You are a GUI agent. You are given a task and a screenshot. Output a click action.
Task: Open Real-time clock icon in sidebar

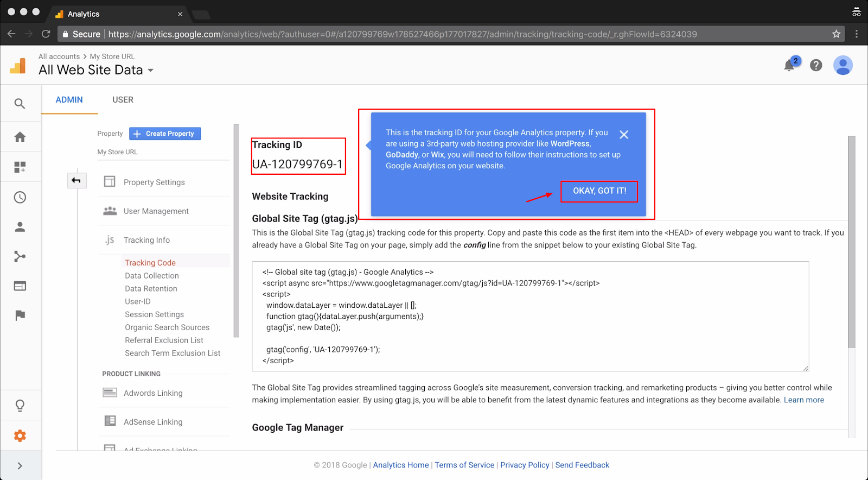(x=20, y=197)
